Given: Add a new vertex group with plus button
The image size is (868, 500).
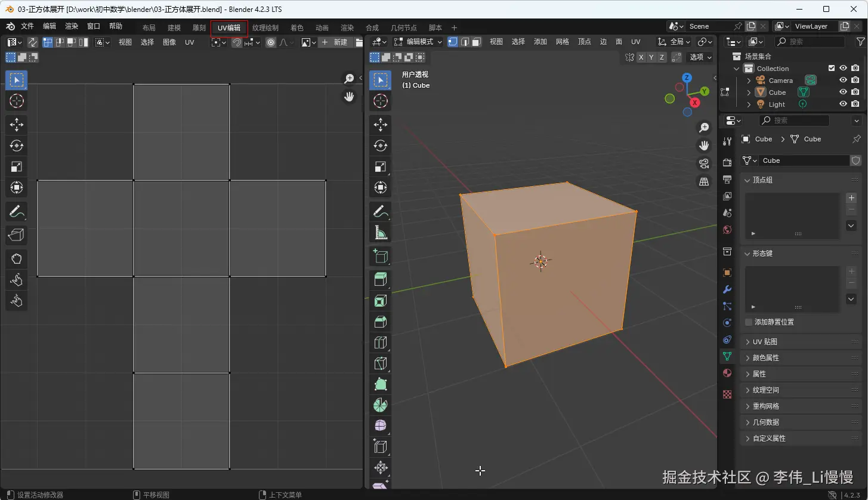Looking at the screenshot, I should coord(851,198).
